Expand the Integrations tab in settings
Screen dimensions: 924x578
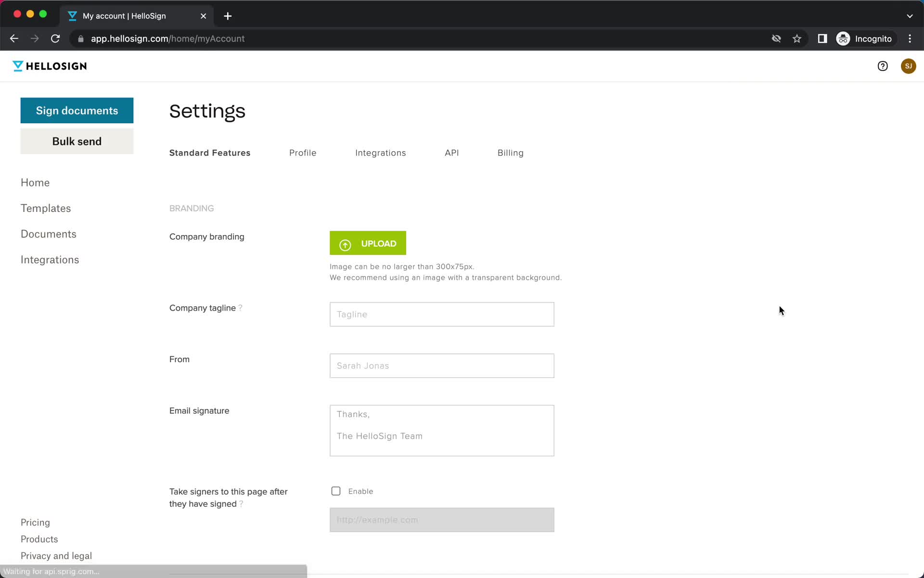point(381,153)
